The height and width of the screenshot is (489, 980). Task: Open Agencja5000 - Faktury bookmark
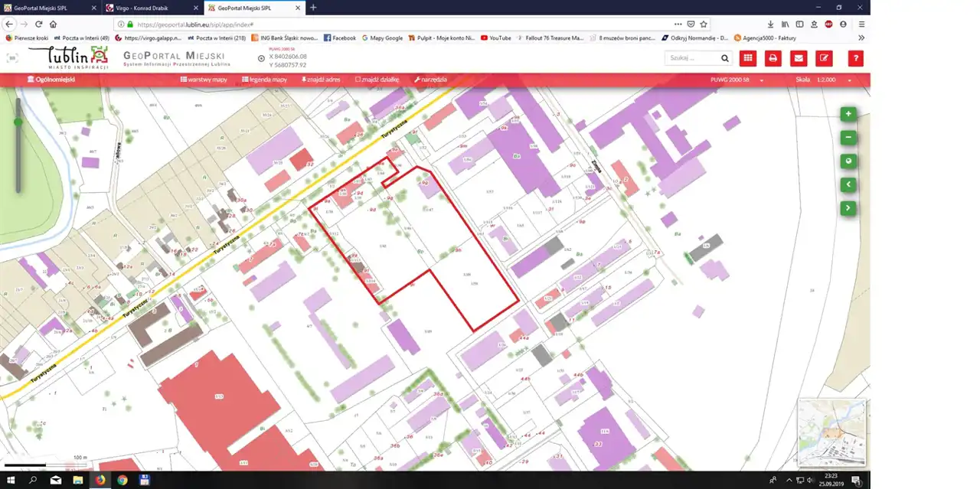(765, 37)
